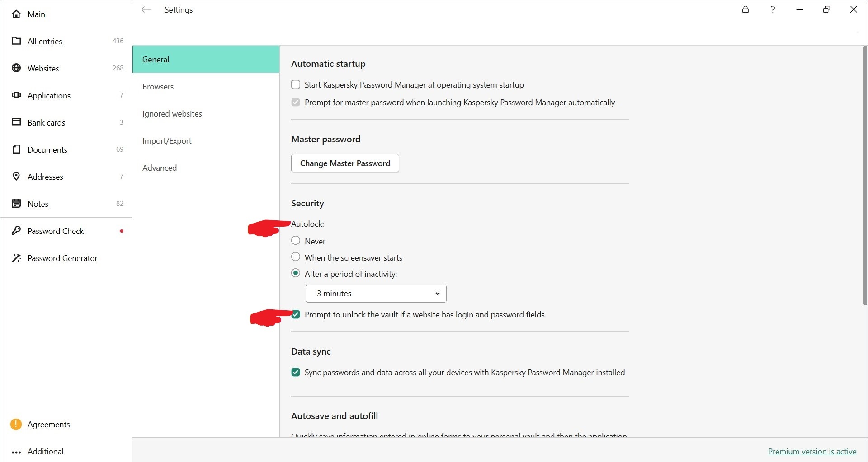Switch to the Import/Export settings tab
The width and height of the screenshot is (868, 462).
pyautogui.click(x=206, y=140)
